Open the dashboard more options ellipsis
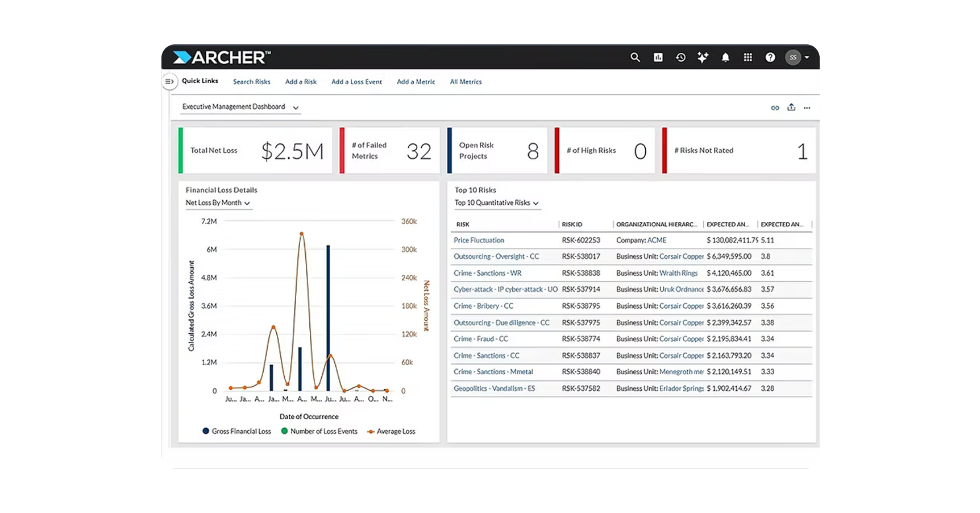The width and height of the screenshot is (980, 513). pos(807,107)
